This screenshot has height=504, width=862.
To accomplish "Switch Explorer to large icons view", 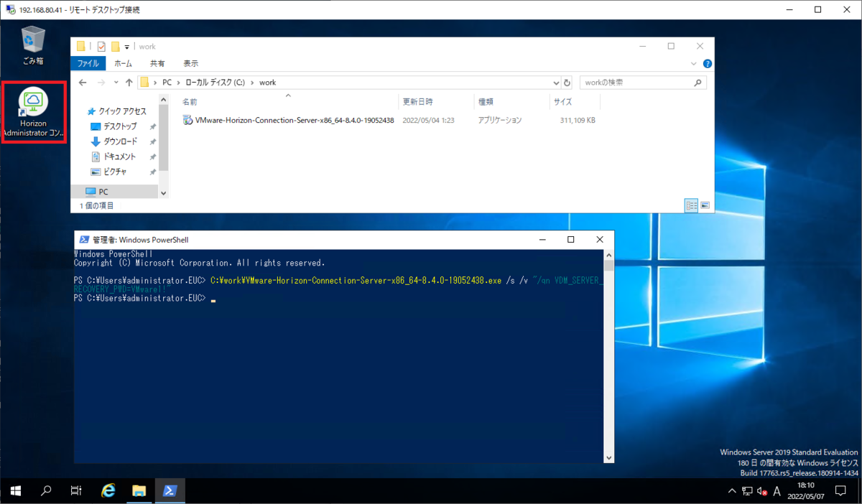I will click(705, 205).
